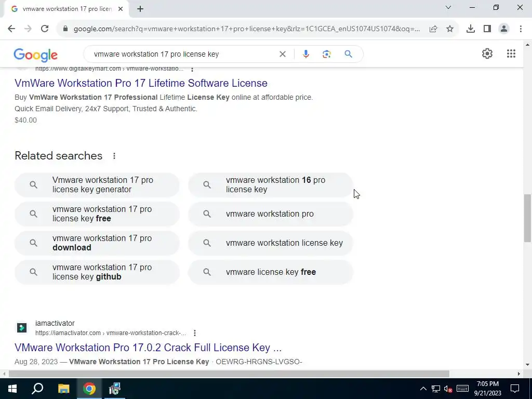Open the Windows notification center

(515, 389)
